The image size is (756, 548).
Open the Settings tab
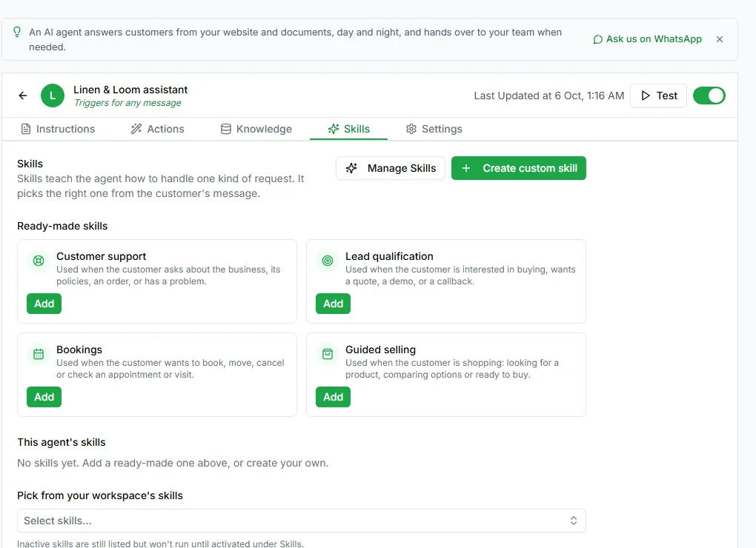pos(434,129)
